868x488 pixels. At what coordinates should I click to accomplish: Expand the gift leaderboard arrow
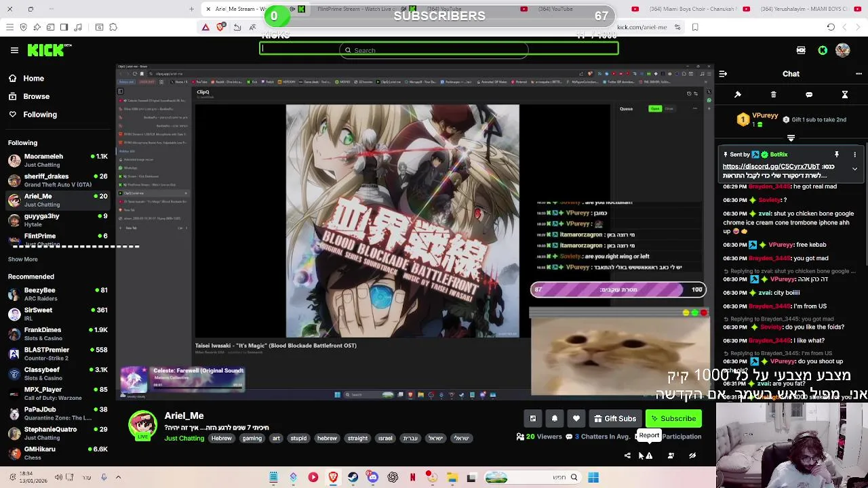791,138
